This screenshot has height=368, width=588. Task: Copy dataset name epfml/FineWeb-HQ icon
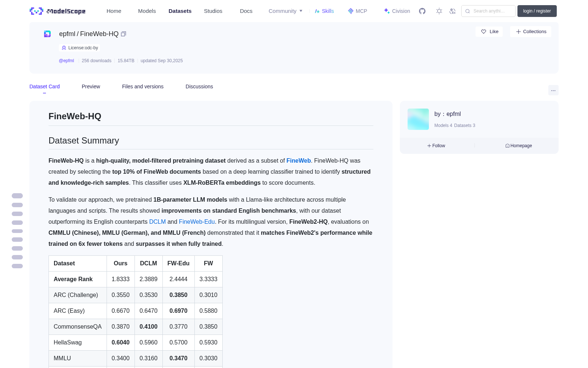(123, 34)
